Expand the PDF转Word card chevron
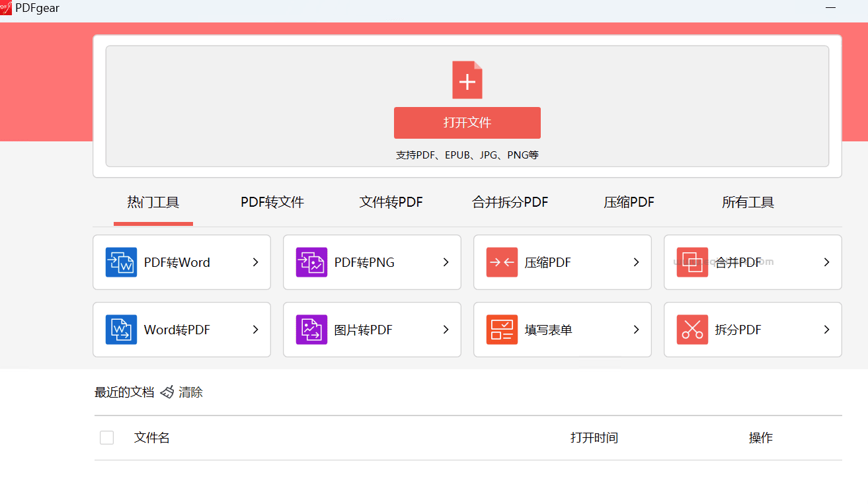The height and width of the screenshot is (504, 868). pos(255,262)
